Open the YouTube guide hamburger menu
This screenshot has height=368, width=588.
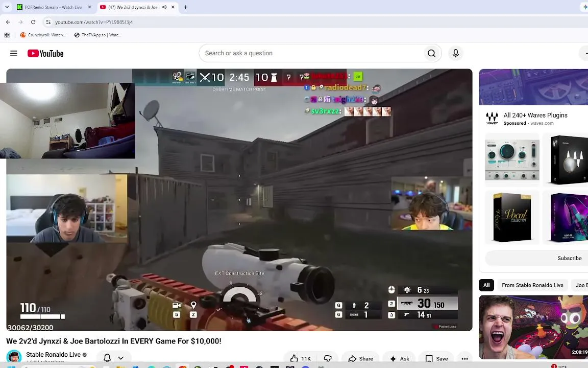click(13, 53)
